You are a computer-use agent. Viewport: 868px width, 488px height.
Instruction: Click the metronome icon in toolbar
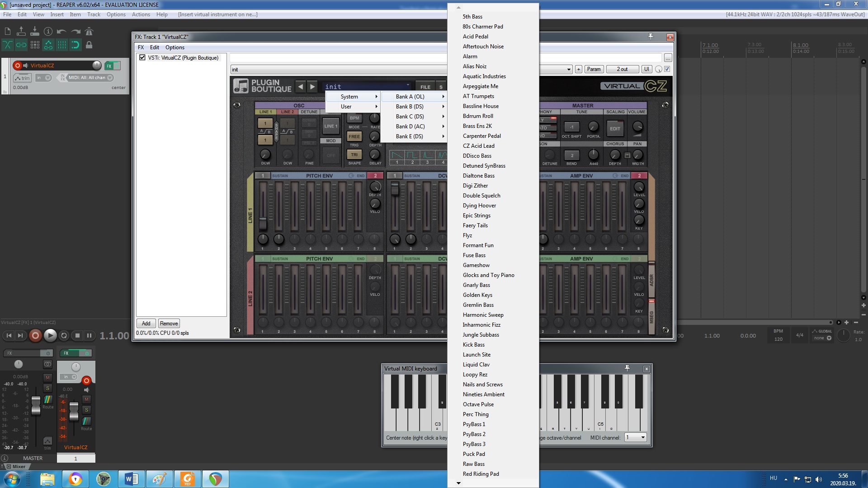89,32
